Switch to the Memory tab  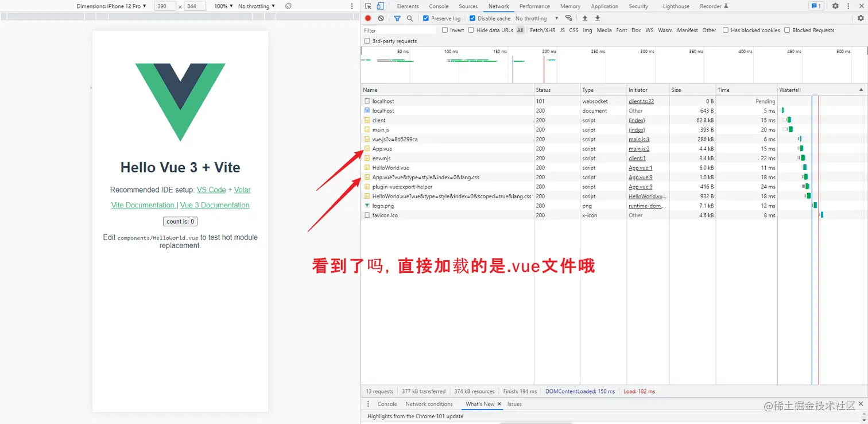pyautogui.click(x=570, y=6)
